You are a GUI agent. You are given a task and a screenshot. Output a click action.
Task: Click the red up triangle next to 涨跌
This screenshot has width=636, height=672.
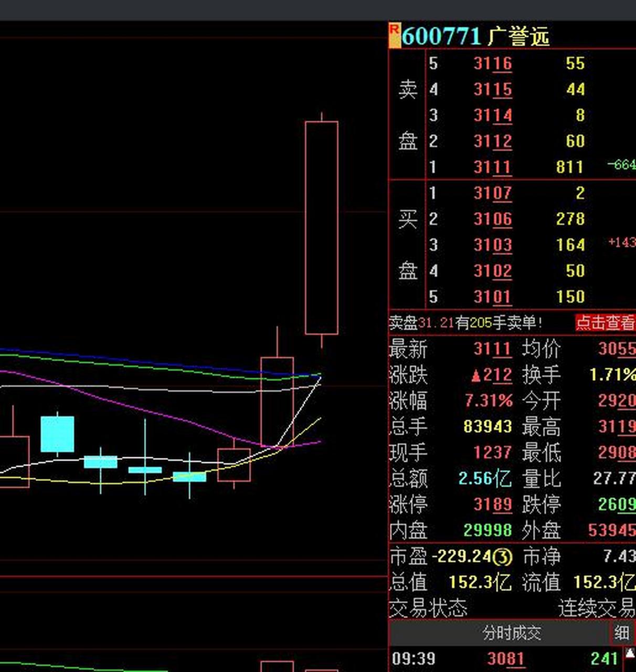point(476,375)
